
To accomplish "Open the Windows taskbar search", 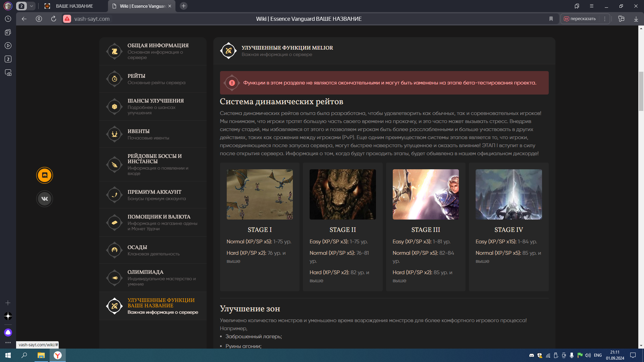I will [x=24, y=355].
